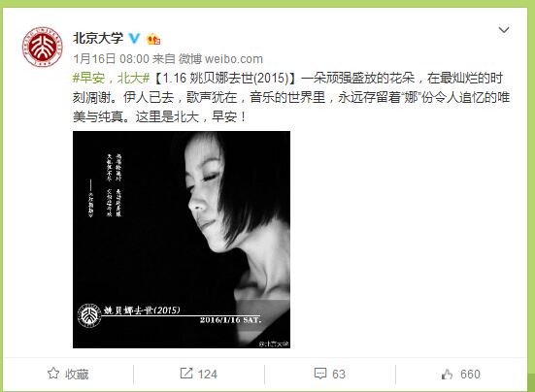Click the 收藏 favorite label

point(77,375)
